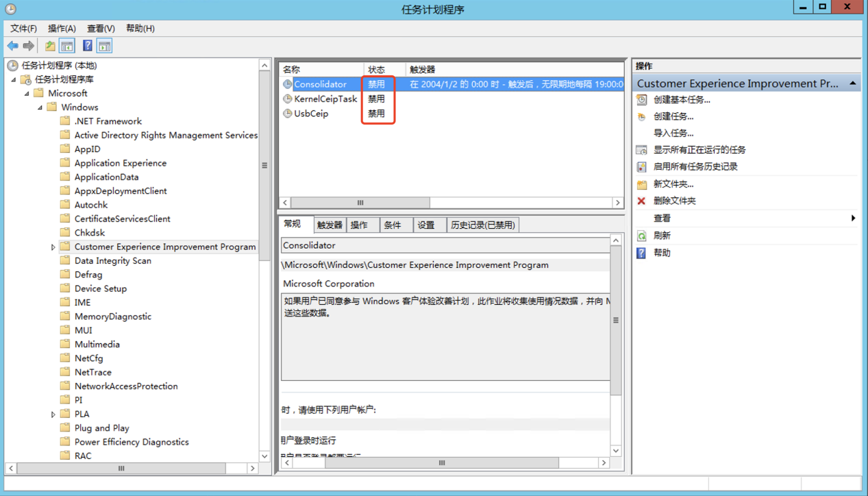
Task: Toggle the console tree pane icon
Action: (x=67, y=46)
